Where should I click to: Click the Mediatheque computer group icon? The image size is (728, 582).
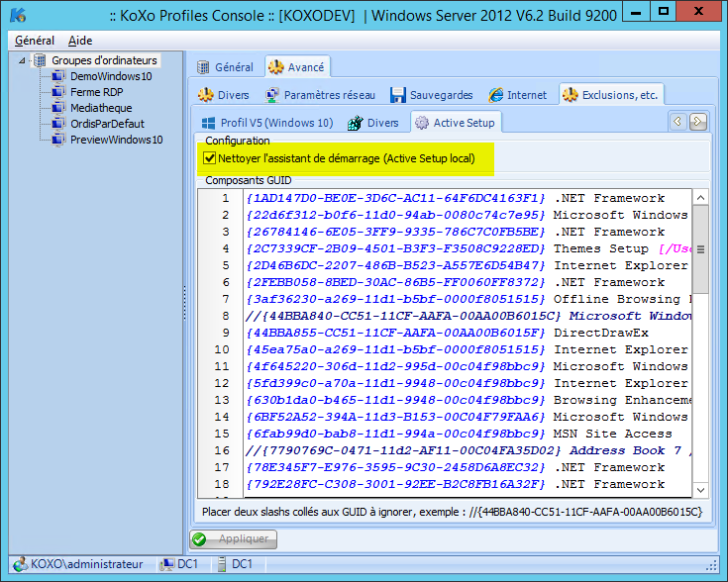(58, 108)
